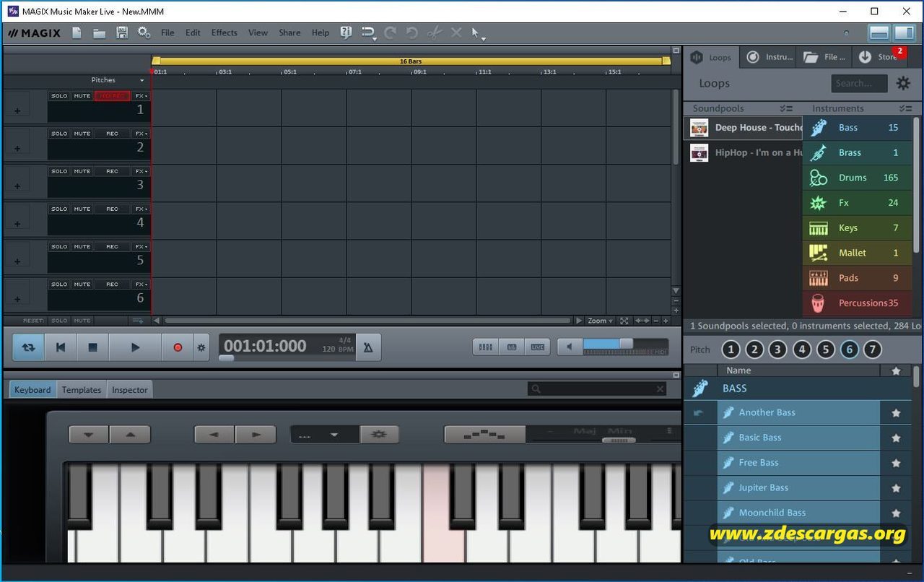This screenshot has width=924, height=582.
Task: Click the chord pattern icon on keyboard panel
Action: pos(484,435)
